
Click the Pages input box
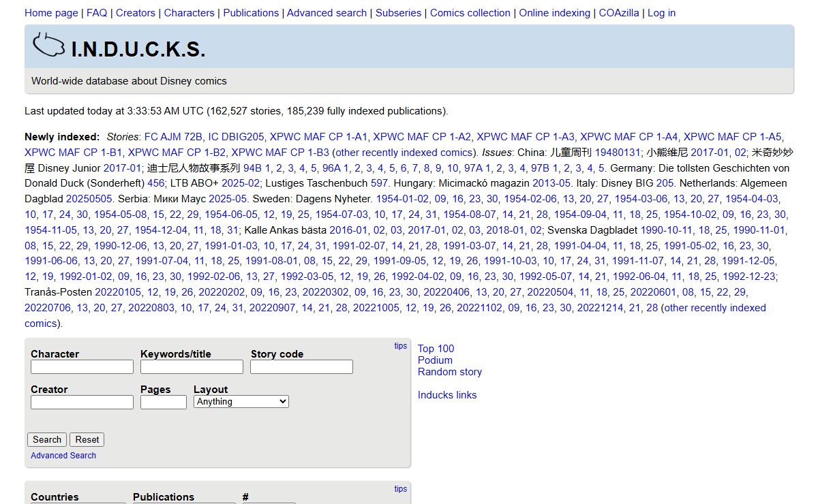pyautogui.click(x=164, y=402)
